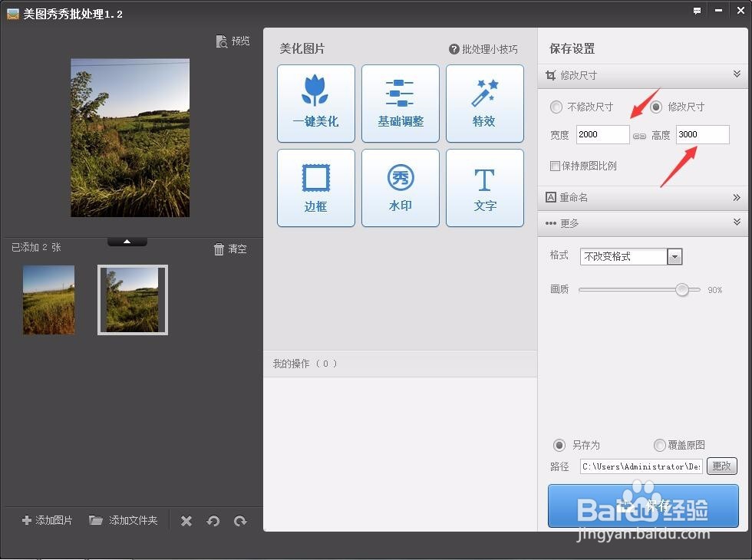752x560 pixels.
Task: Expand the 重命名 rename section
Action: pos(643,198)
